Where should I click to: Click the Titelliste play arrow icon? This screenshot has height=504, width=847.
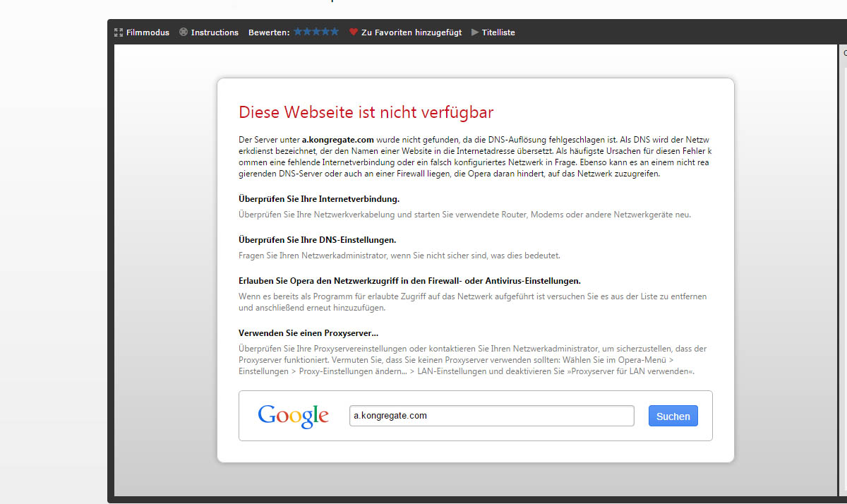(475, 32)
